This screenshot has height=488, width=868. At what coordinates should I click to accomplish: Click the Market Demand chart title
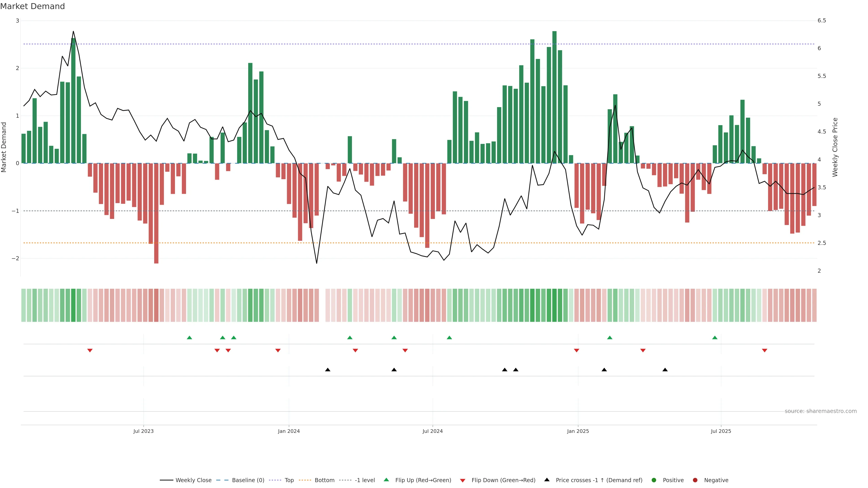(x=32, y=6)
